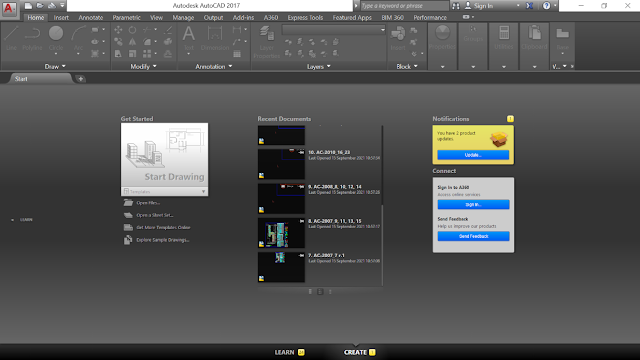Viewport: 640px width, 360px height.
Task: Click the Plot quick access icon
Action: 52,6
